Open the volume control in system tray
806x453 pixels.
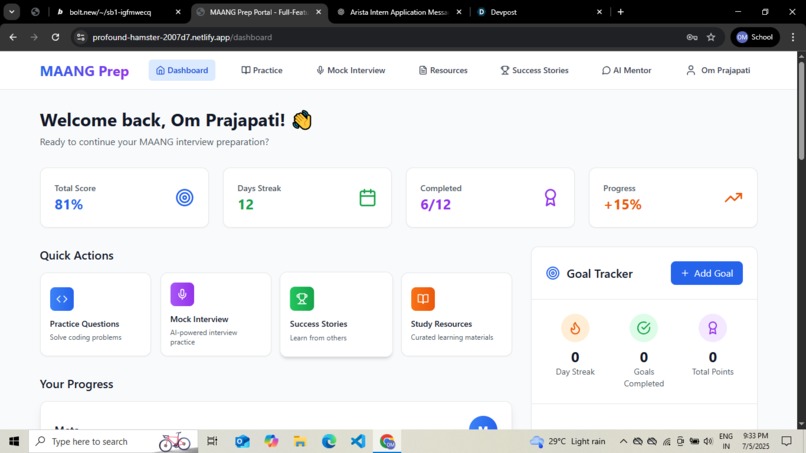(x=708, y=441)
